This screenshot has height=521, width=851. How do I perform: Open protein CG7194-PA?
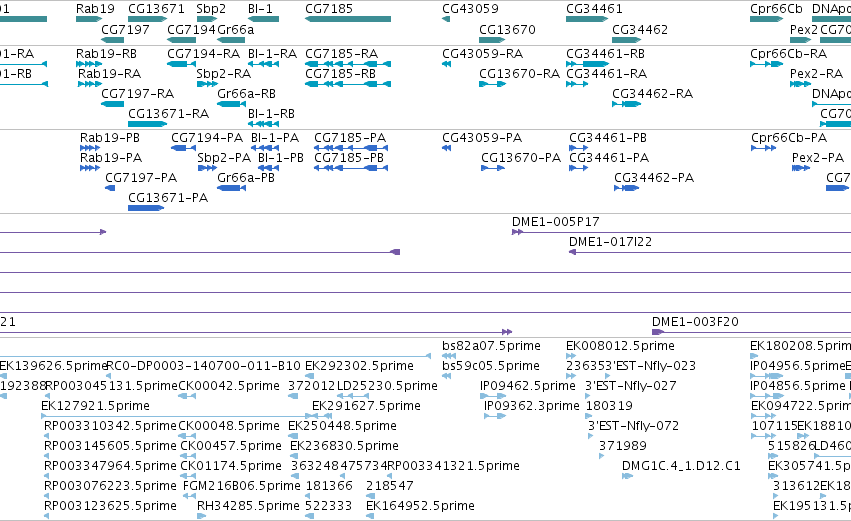(183, 148)
